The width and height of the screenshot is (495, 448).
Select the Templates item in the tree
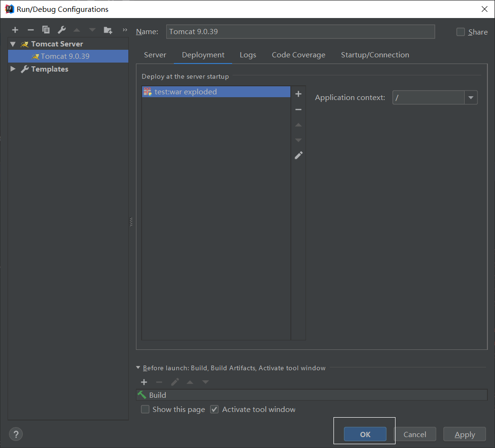click(x=50, y=69)
